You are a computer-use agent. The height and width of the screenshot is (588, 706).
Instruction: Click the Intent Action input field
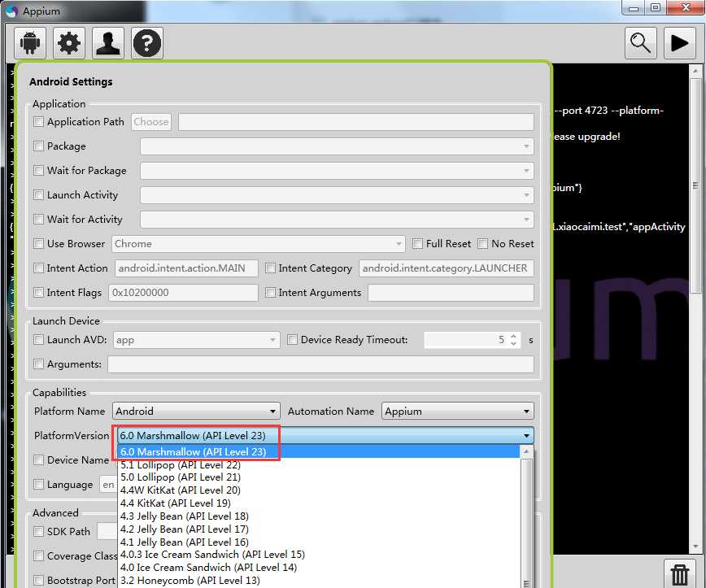click(186, 268)
